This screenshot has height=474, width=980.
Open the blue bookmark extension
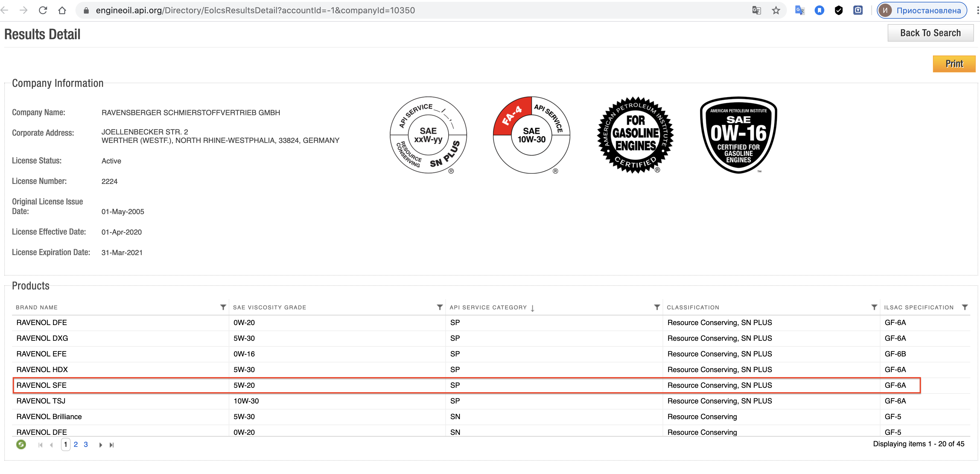click(x=819, y=10)
